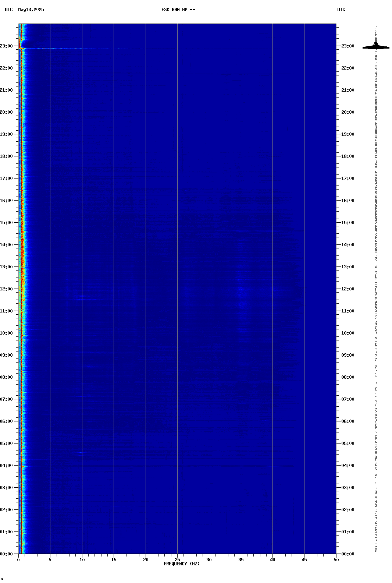Viewport: 392px width, 583px height.
Task: Click the right-axis '12:00' time label
Action: click(348, 289)
